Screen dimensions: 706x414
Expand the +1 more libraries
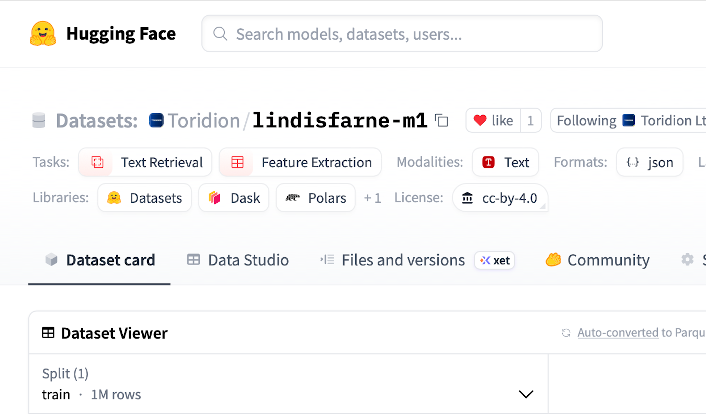pos(372,198)
